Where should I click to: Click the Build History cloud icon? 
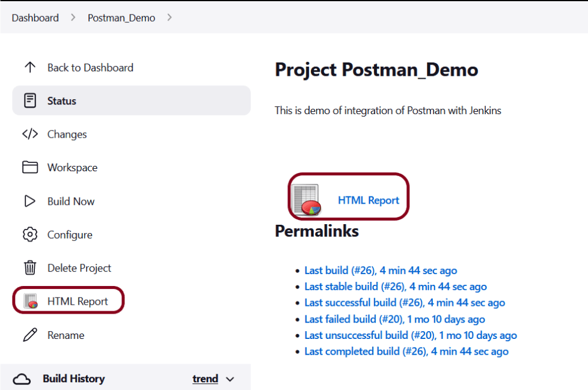(x=22, y=379)
